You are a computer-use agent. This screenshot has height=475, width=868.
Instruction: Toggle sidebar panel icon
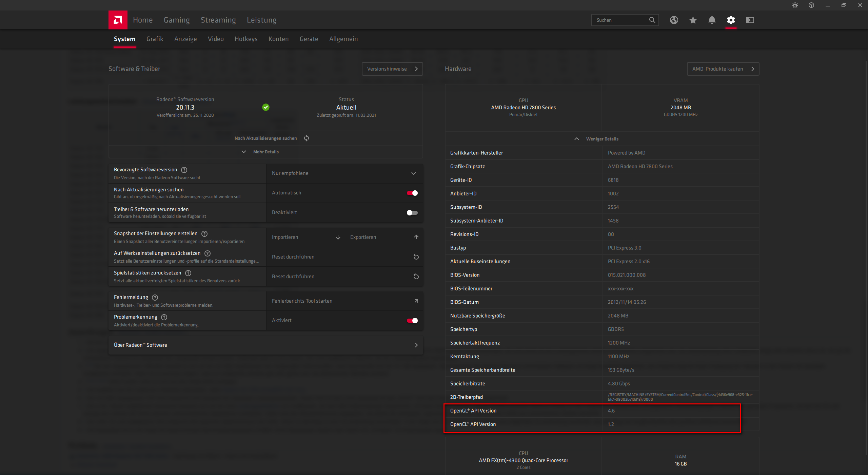click(x=750, y=20)
